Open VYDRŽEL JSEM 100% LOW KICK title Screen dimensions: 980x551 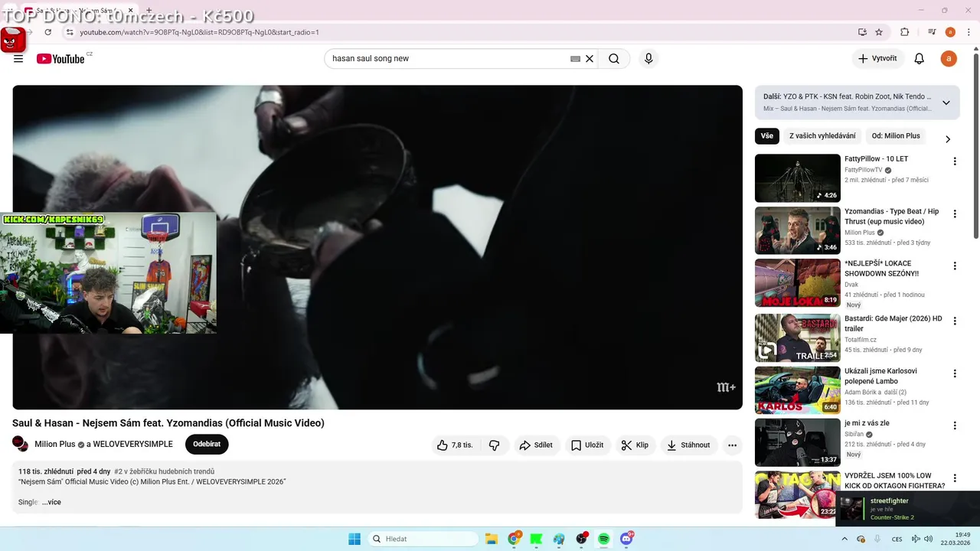click(x=894, y=481)
